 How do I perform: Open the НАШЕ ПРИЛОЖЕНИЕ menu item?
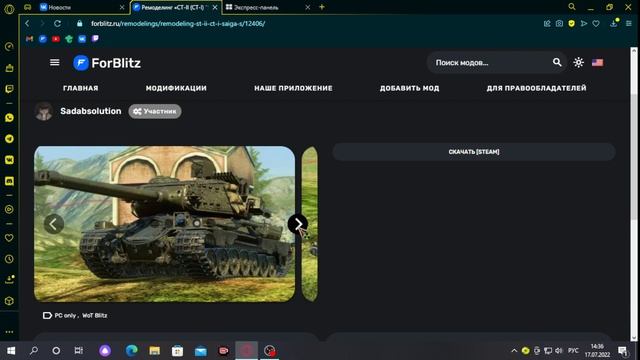point(293,88)
